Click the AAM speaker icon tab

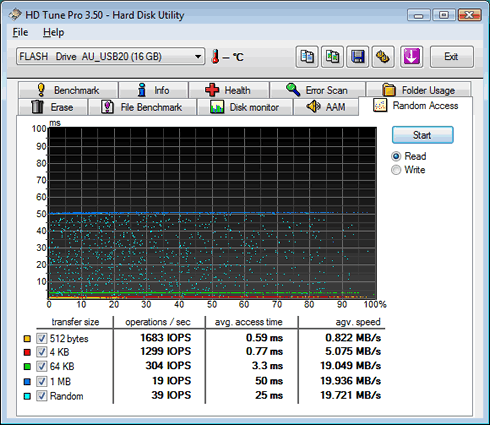click(x=326, y=107)
